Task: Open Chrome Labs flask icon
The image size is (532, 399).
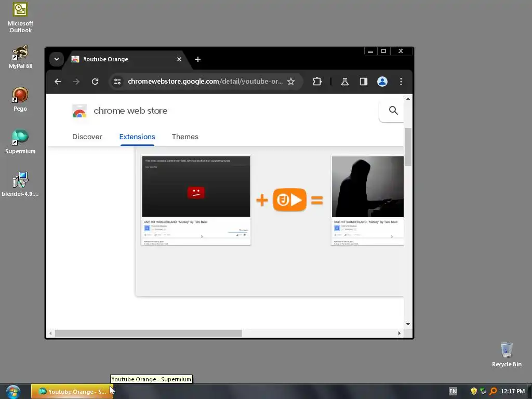Action: coord(345,82)
